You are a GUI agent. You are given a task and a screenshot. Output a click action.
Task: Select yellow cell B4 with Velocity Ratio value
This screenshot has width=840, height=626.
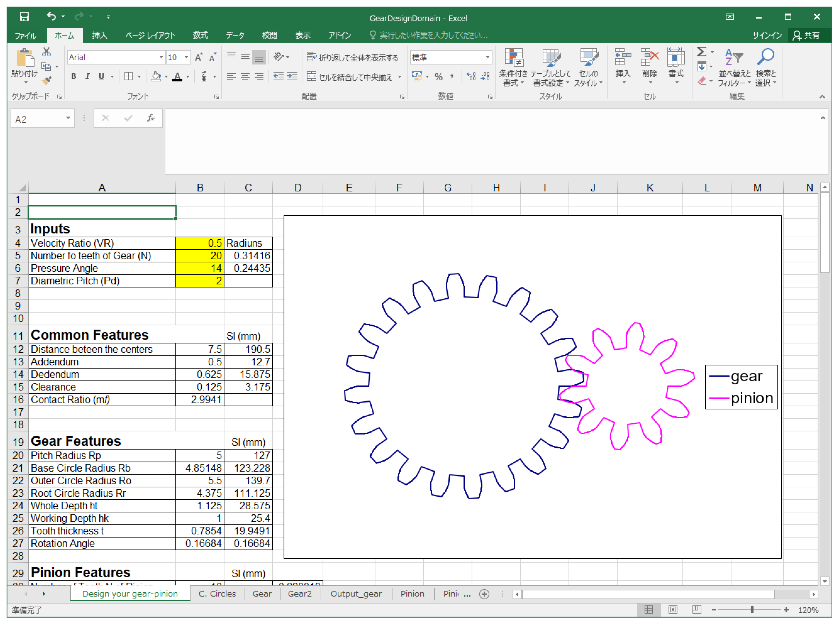tap(200, 243)
